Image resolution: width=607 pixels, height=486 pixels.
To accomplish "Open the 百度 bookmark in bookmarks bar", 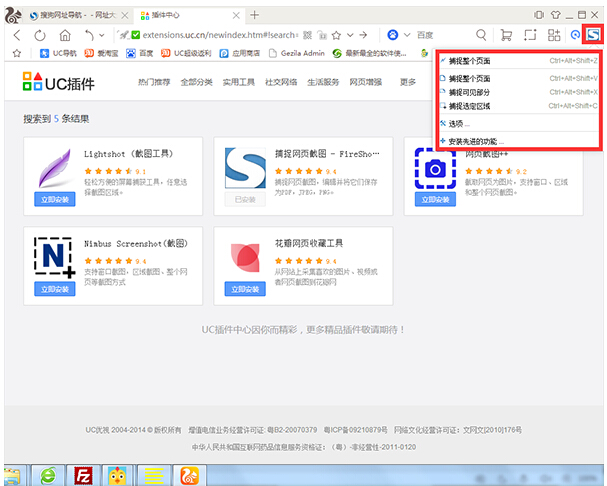I will (139, 53).
